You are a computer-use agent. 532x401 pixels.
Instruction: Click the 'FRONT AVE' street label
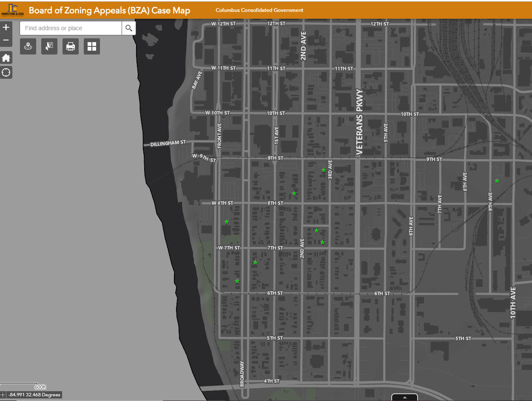[219, 135]
